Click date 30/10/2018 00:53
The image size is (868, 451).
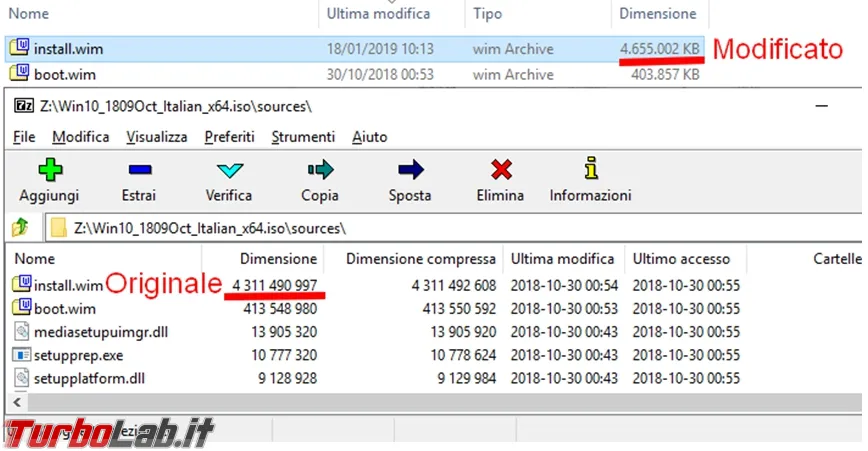pyautogui.click(x=380, y=74)
